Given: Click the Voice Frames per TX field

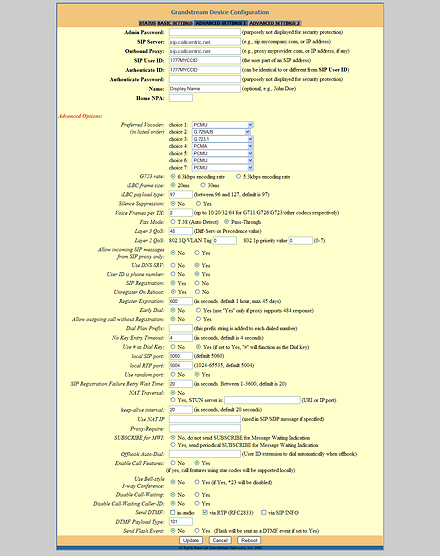Looking at the screenshot, I should point(181,213).
